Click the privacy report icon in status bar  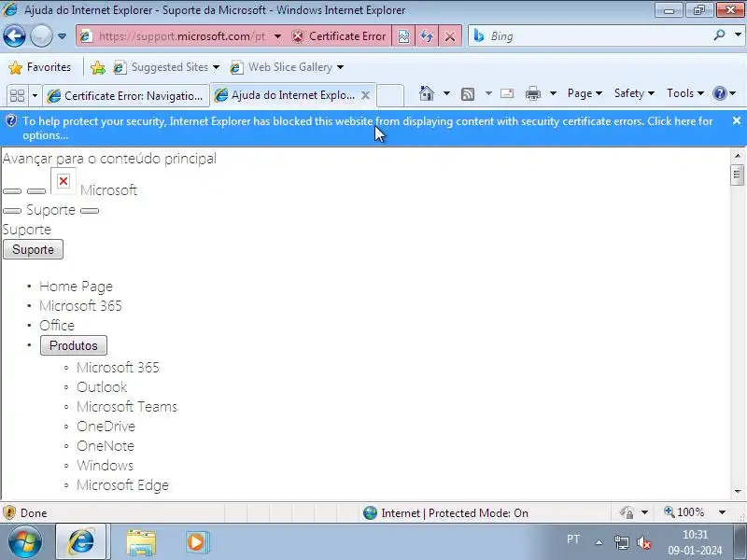627,512
